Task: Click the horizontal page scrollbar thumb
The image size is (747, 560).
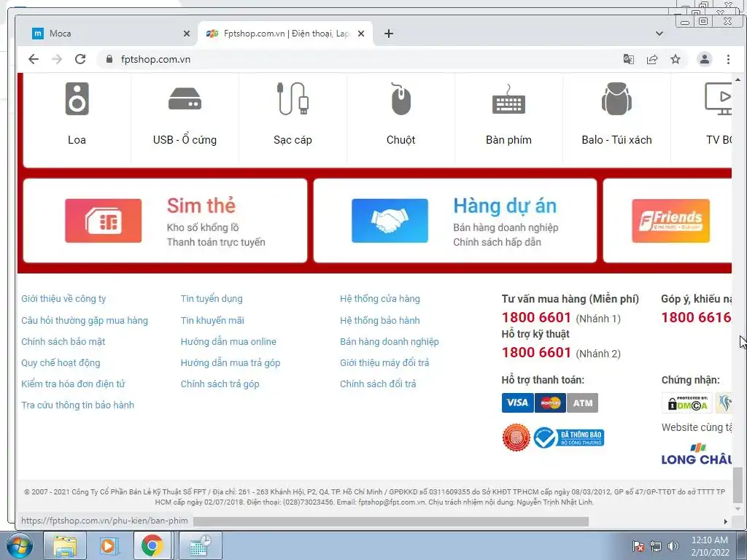Action: (x=391, y=521)
